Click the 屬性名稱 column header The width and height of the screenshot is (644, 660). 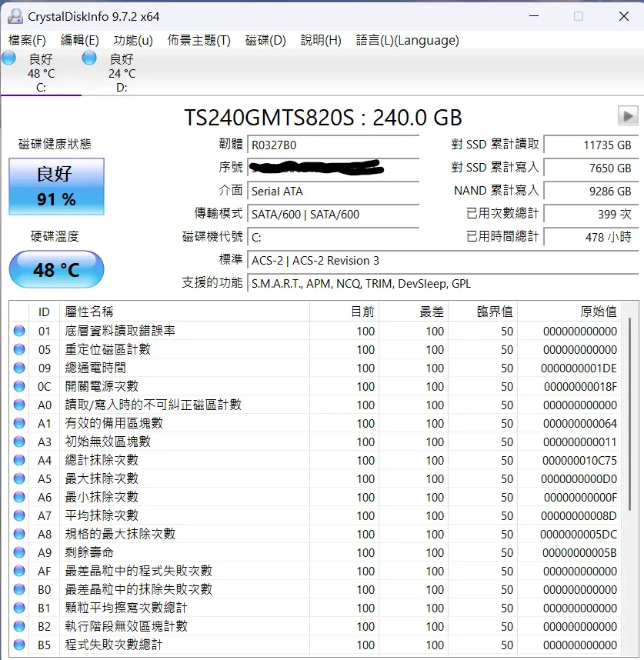point(89,311)
